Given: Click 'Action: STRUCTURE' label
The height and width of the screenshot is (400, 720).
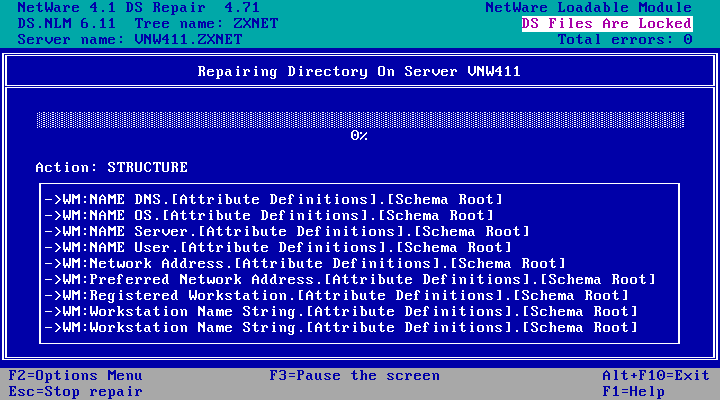Looking at the screenshot, I should (112, 167).
